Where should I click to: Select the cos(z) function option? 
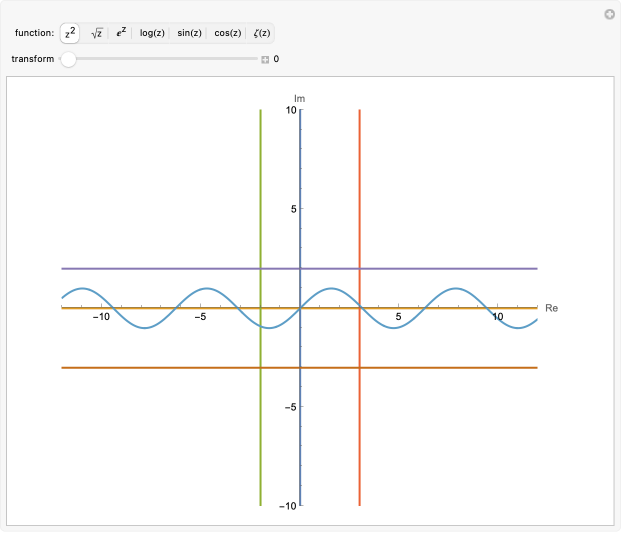pos(227,33)
